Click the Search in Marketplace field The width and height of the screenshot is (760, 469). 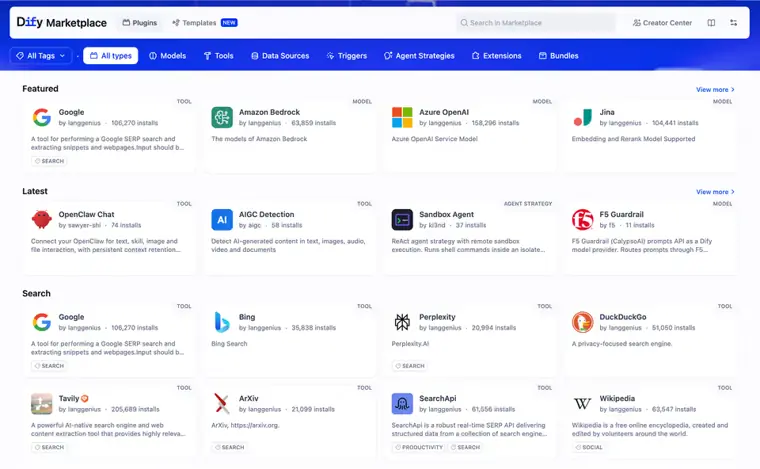536,23
